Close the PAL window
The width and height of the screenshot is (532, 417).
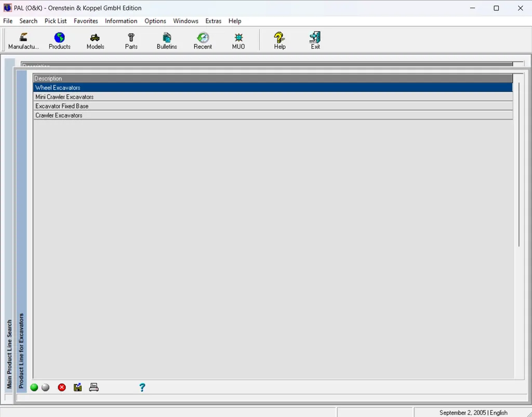click(521, 8)
